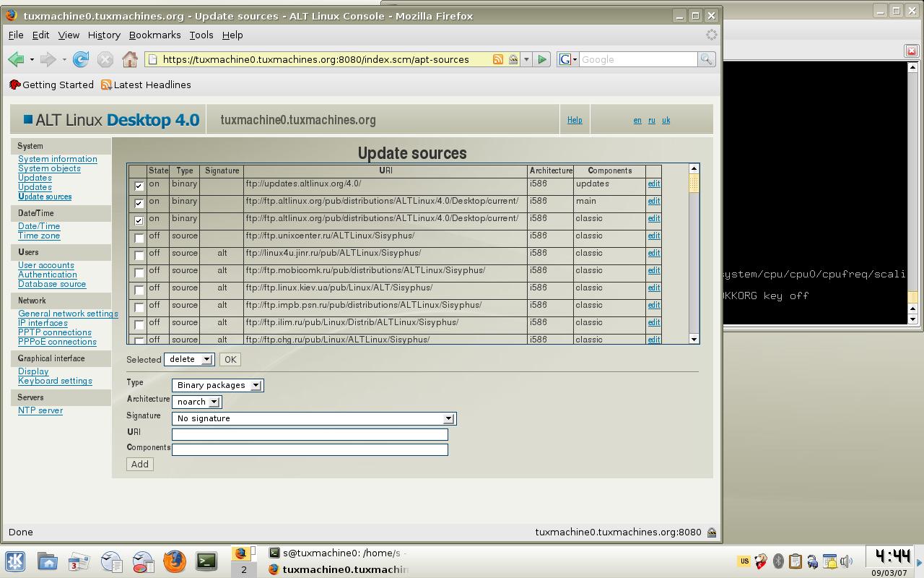Uncheck the Desktop/current main source checkbox
The height and width of the screenshot is (578, 924).
[x=139, y=203]
